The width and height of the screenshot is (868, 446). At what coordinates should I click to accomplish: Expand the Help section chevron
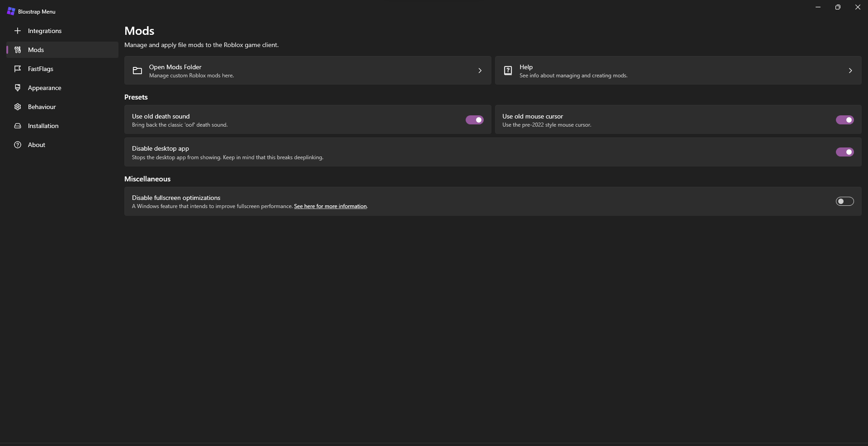coord(850,71)
